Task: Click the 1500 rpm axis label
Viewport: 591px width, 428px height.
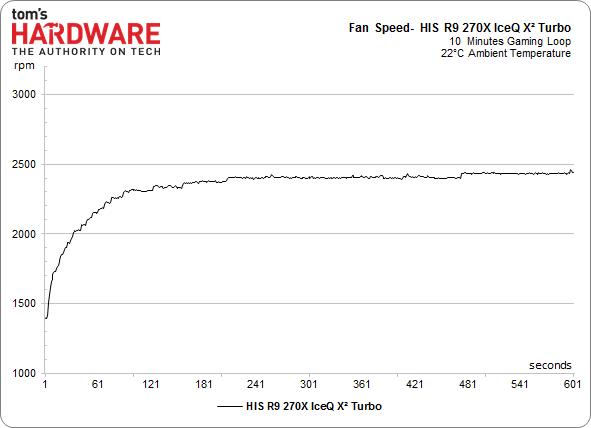Action: (24, 303)
